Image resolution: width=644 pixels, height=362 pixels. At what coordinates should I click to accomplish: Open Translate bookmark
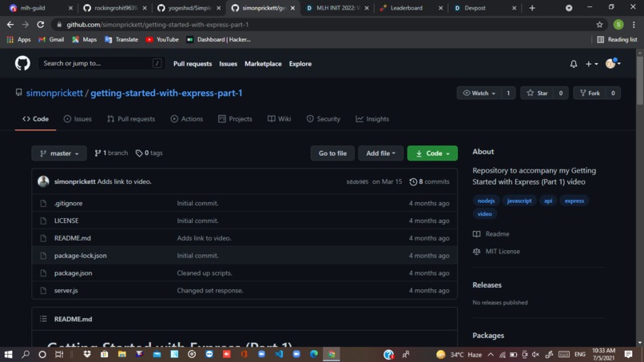(121, 39)
